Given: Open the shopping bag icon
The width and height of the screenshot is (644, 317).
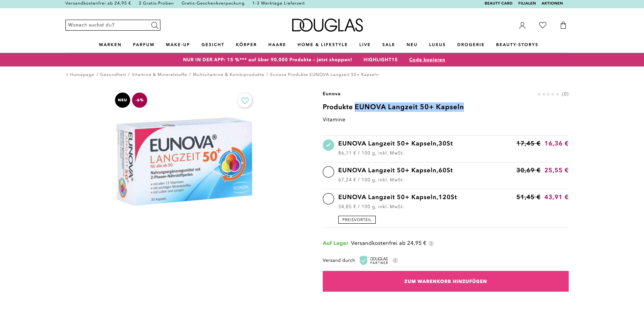Looking at the screenshot, I should (x=563, y=25).
